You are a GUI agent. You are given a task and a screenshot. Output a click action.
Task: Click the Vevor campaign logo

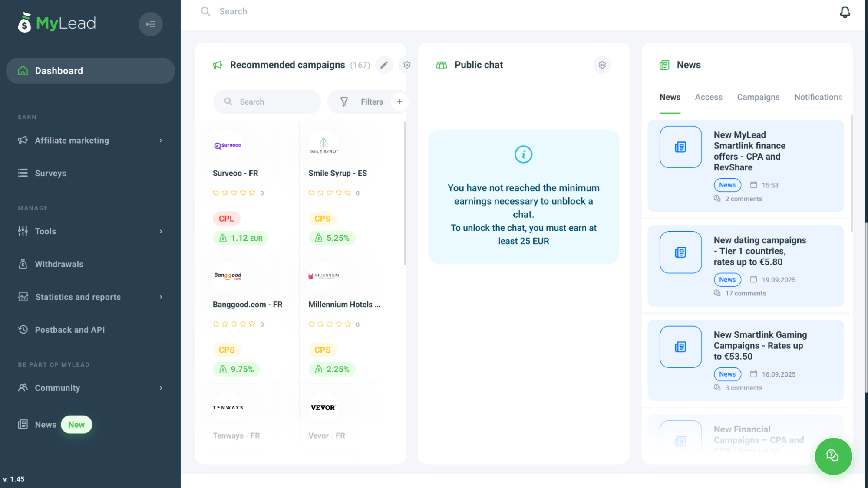coord(323,408)
